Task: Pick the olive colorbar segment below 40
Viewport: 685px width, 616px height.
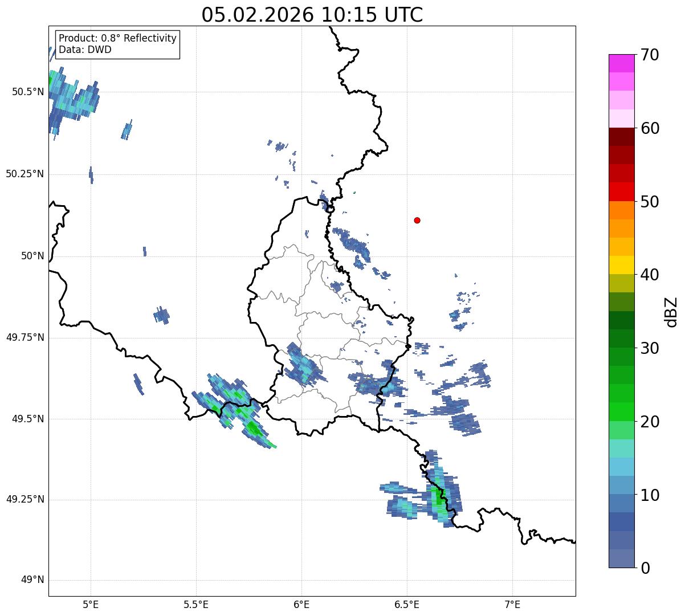Action: 621,283
